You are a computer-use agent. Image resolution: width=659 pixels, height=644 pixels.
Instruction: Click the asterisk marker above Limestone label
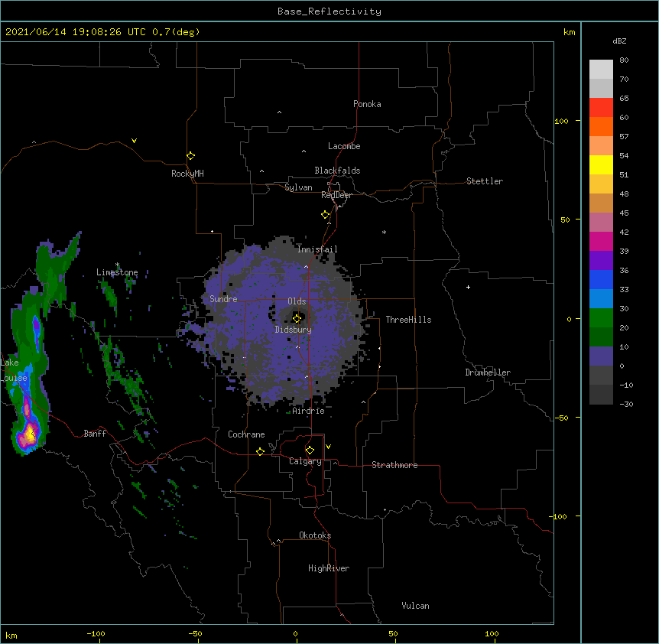[x=117, y=265]
